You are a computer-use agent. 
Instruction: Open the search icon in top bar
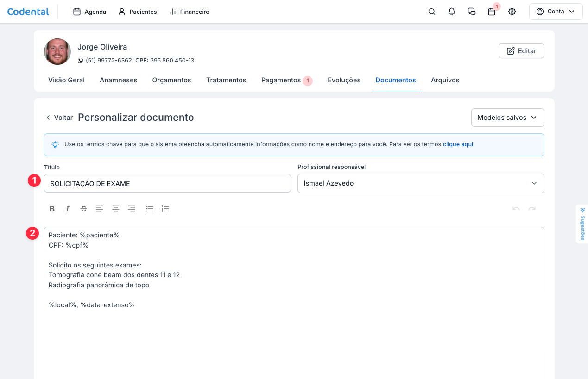[432, 12]
